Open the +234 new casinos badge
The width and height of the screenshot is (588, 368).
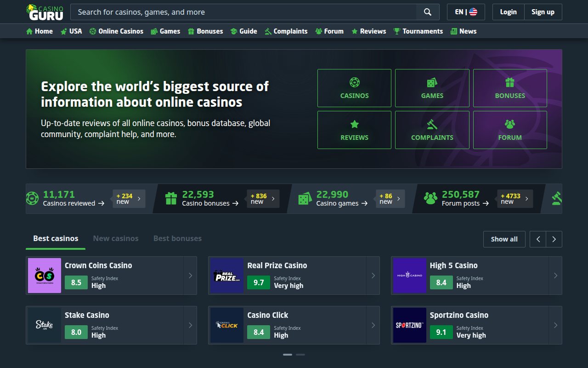point(129,199)
